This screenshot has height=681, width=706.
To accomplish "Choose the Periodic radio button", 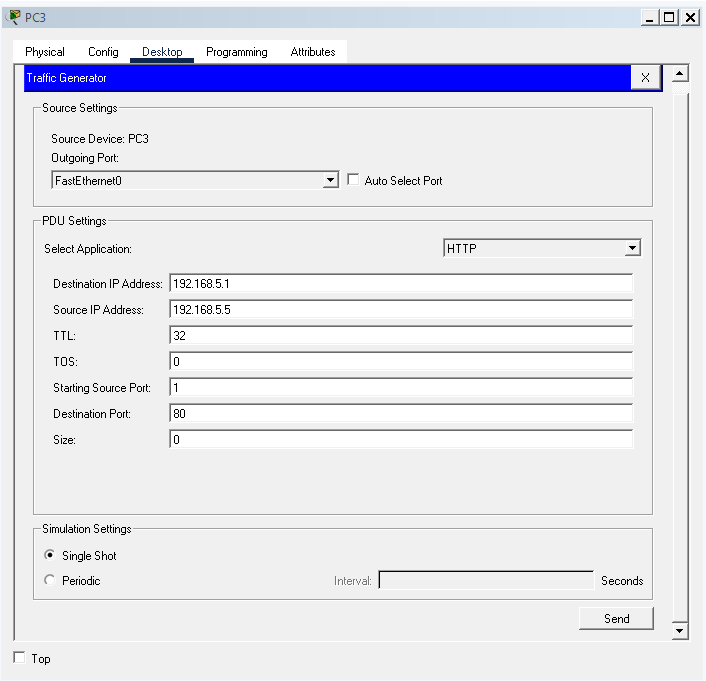I will click(x=50, y=581).
